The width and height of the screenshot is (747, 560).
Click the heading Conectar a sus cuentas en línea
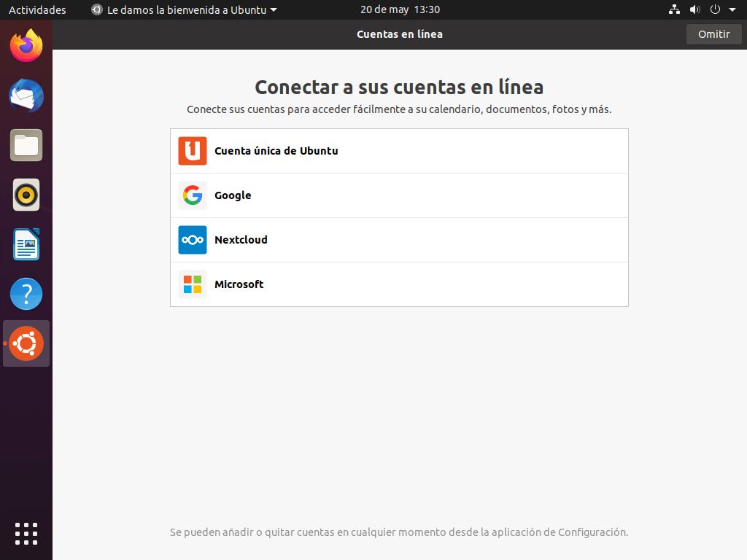click(x=399, y=87)
